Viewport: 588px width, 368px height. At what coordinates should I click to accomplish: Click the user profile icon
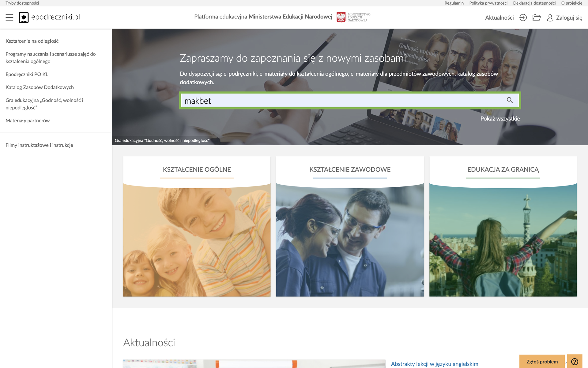click(550, 18)
